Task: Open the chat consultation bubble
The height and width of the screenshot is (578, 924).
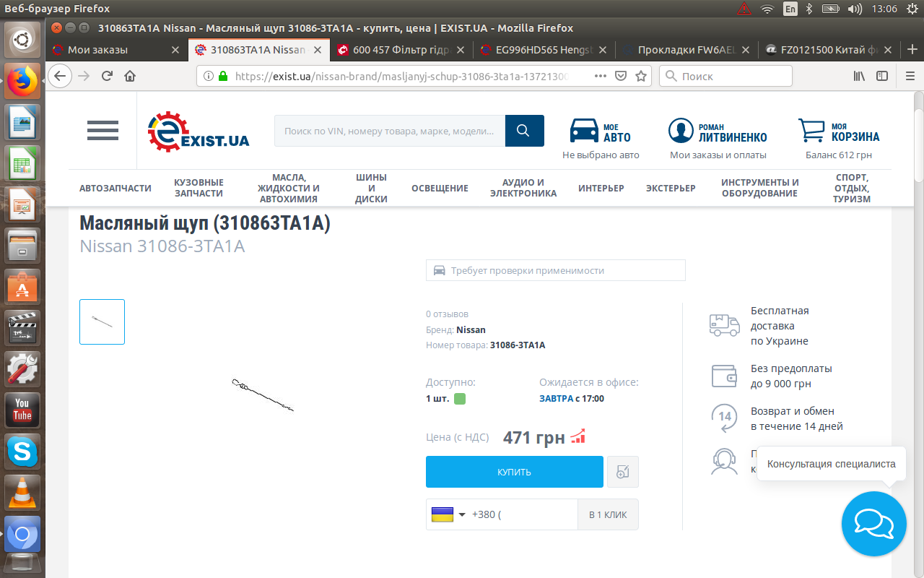Action: (873, 524)
